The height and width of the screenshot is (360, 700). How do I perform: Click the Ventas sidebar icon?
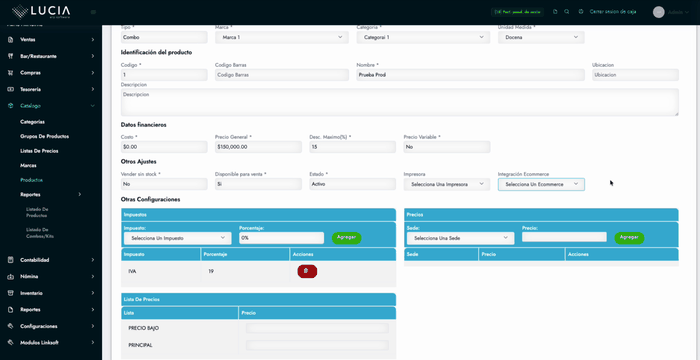click(x=11, y=40)
